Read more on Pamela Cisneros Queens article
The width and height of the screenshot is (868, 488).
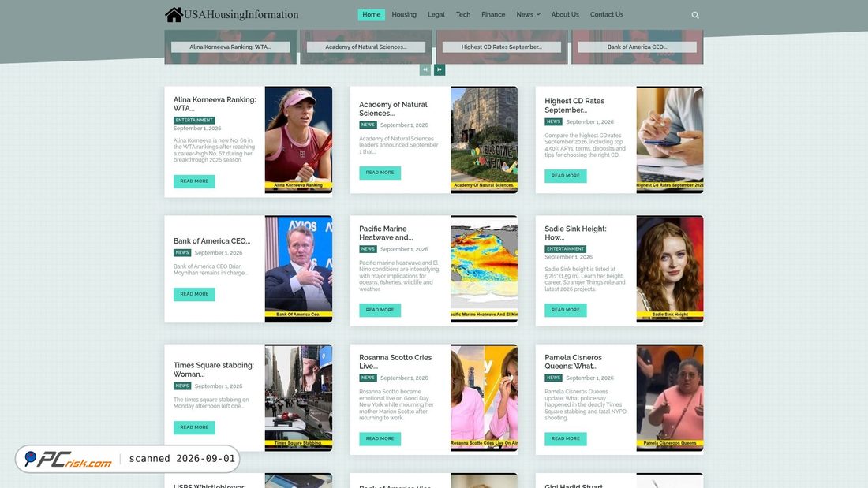[566, 439]
